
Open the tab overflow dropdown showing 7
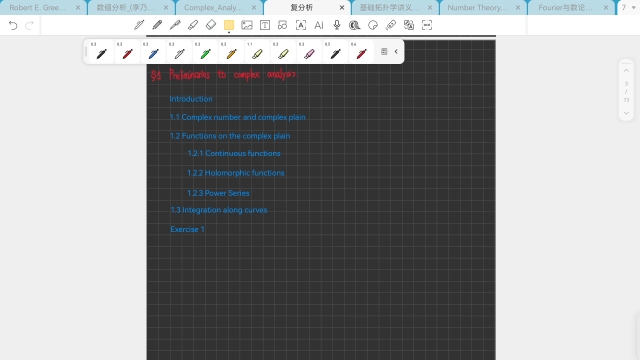[x=628, y=7]
